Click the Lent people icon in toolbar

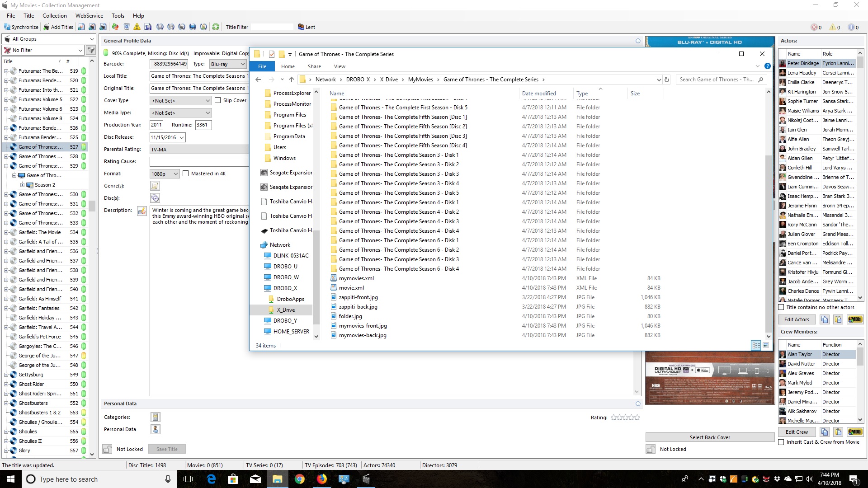coord(301,27)
